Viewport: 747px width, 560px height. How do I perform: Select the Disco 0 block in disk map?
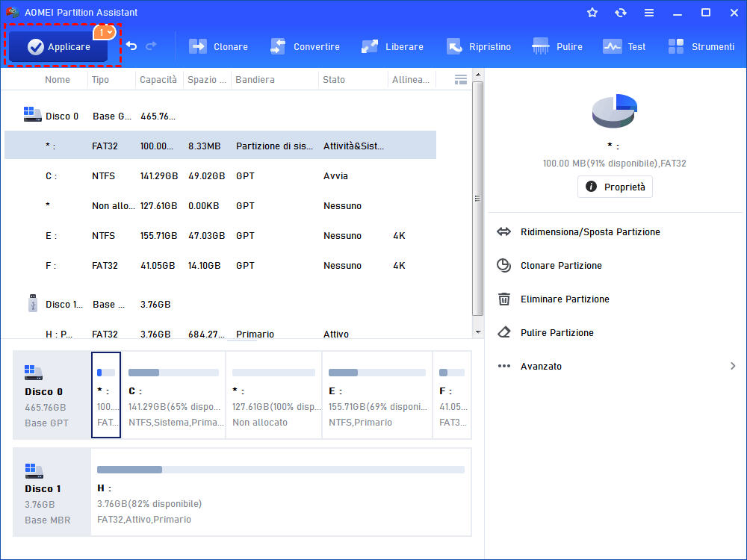(x=52, y=395)
